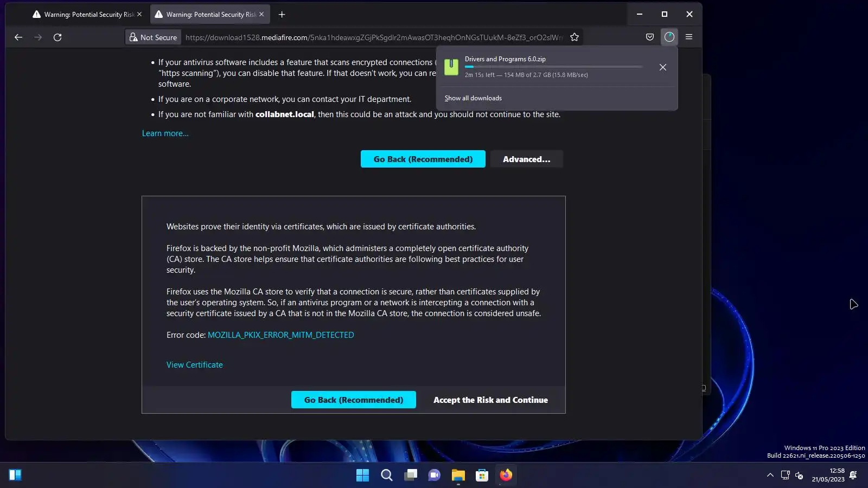Open File Explorer from taskbar
Viewport: 868px width, 488px height.
[x=458, y=476]
